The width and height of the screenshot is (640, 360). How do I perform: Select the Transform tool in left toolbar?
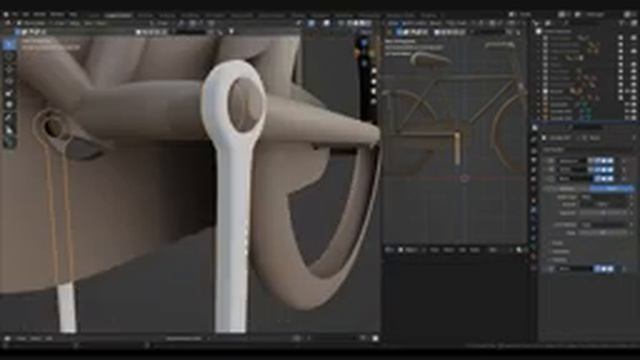click(x=9, y=105)
